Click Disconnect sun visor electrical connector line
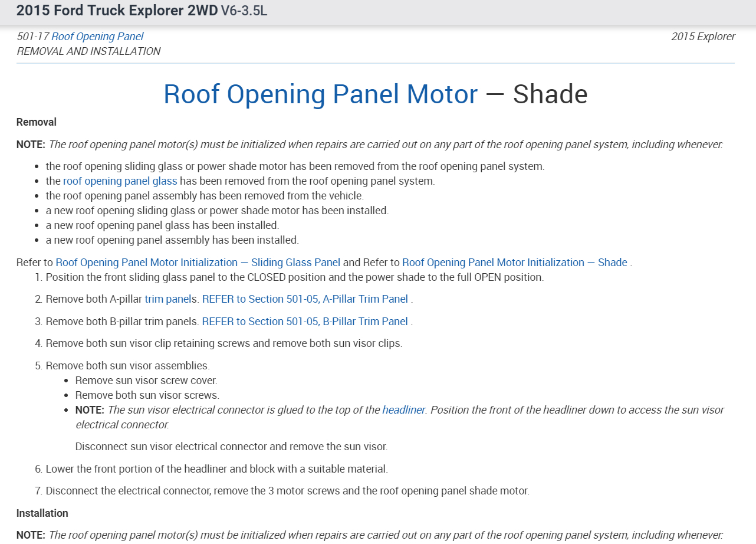 point(231,447)
